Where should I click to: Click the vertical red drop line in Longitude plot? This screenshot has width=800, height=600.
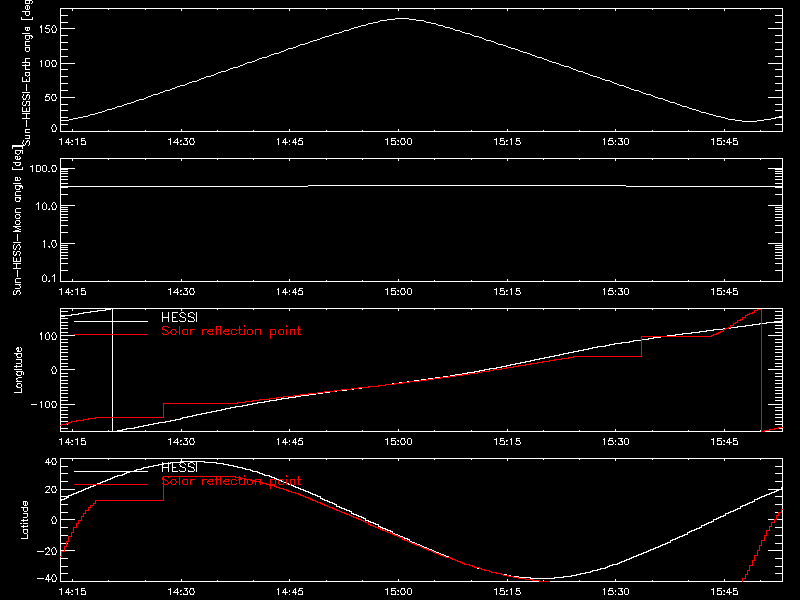tap(761, 370)
